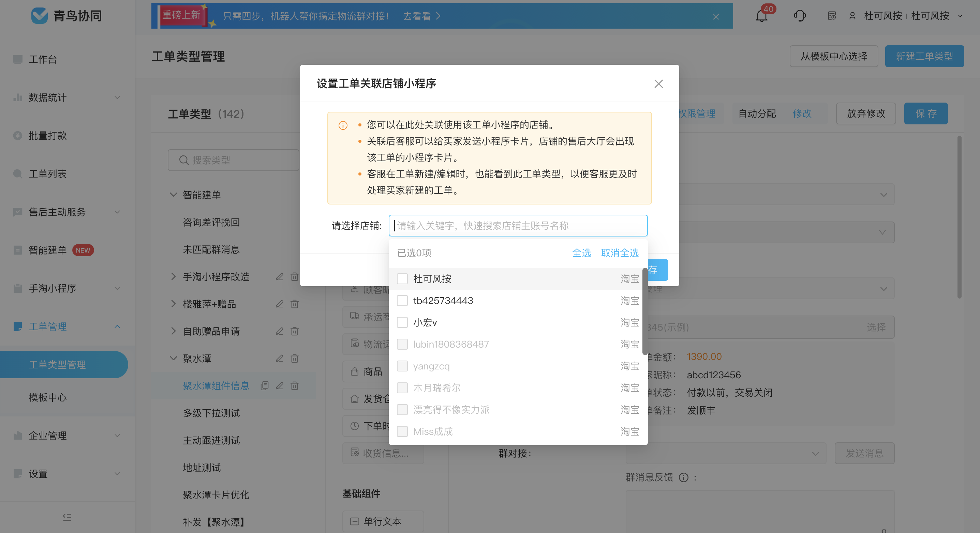Click edit icon for 楼雅萍+赠品
980x533 pixels.
(x=280, y=304)
